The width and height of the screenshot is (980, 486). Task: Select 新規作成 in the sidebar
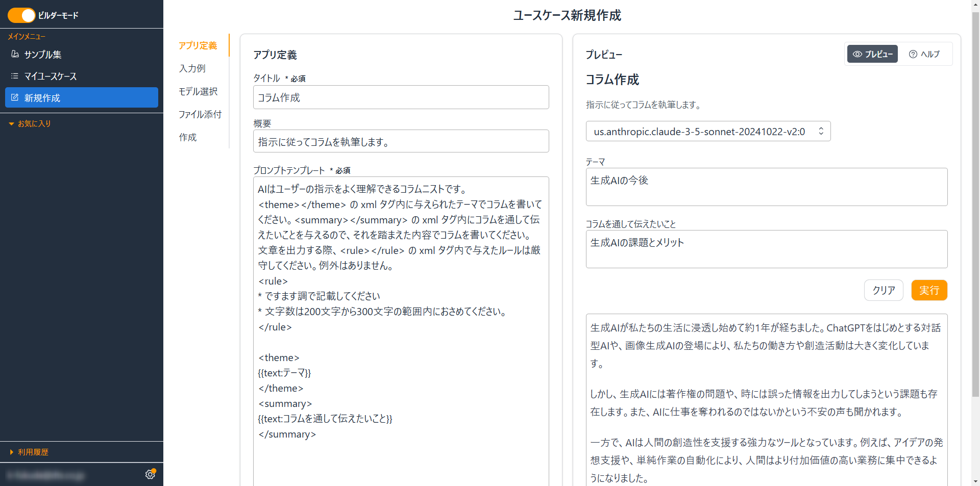click(82, 97)
